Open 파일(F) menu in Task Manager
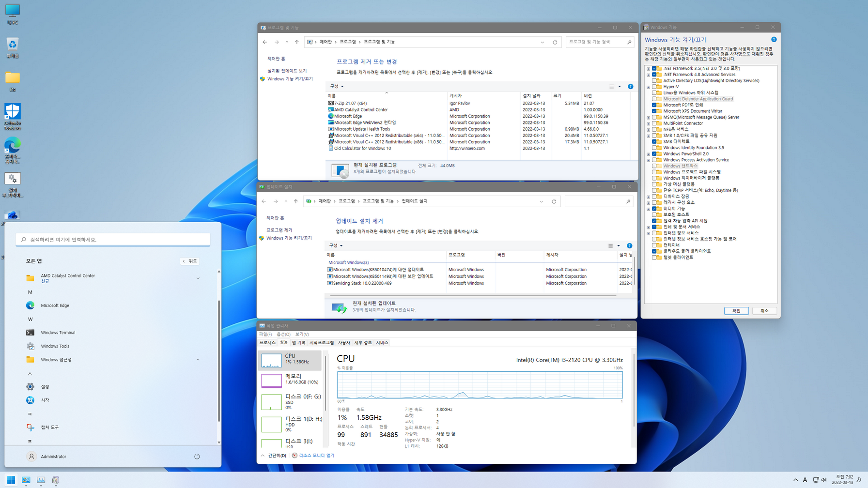 pos(265,335)
